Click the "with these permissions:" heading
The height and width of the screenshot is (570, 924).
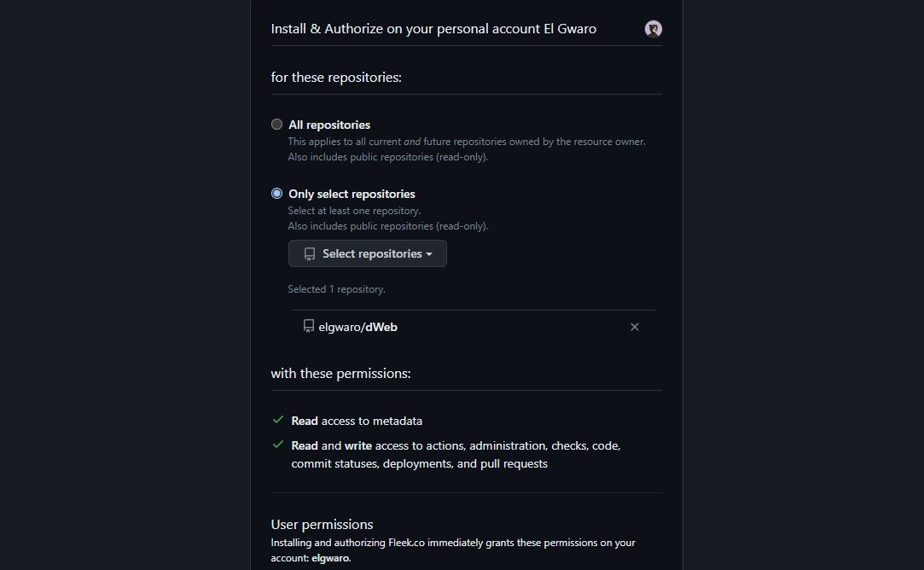click(x=340, y=373)
